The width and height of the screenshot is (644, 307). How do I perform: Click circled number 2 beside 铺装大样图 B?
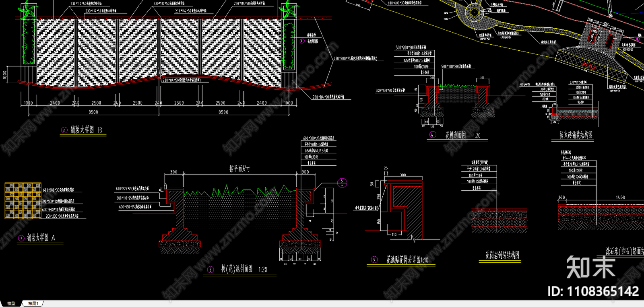click(64, 130)
